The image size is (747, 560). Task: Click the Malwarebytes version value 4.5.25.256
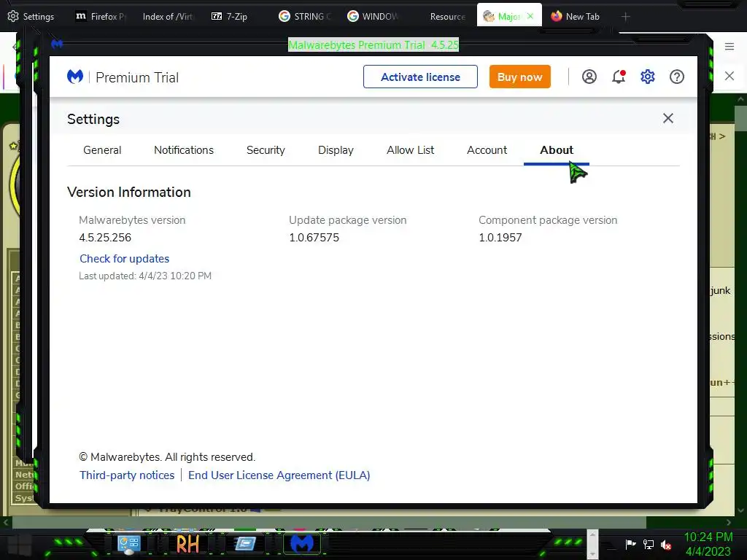105,237
